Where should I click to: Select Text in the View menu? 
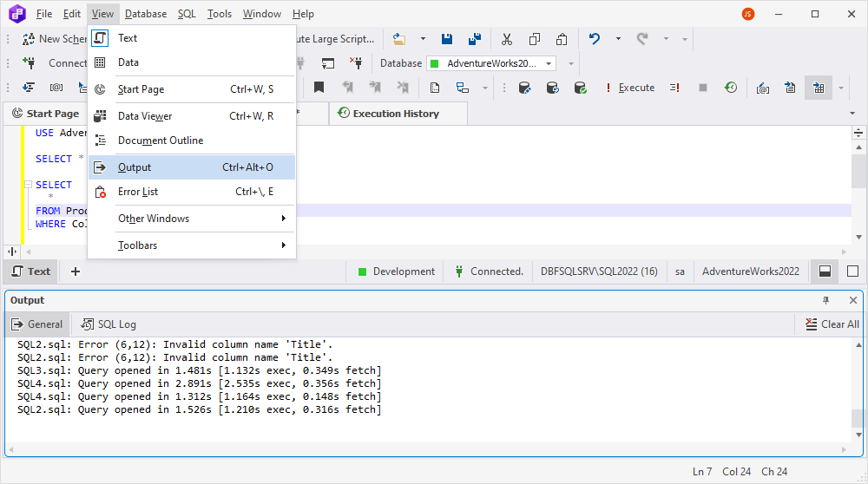click(192, 38)
